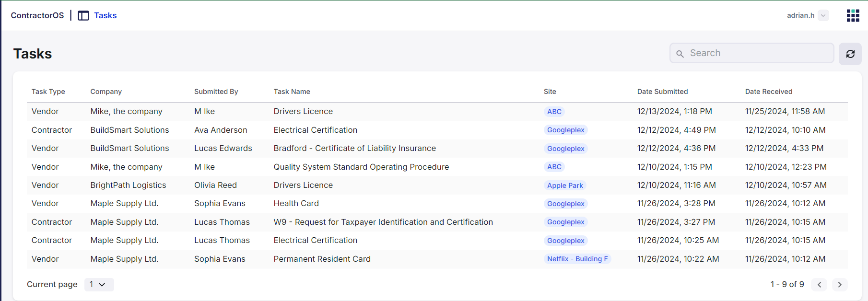Open Quality System Standard Operating Procedure task

point(361,167)
